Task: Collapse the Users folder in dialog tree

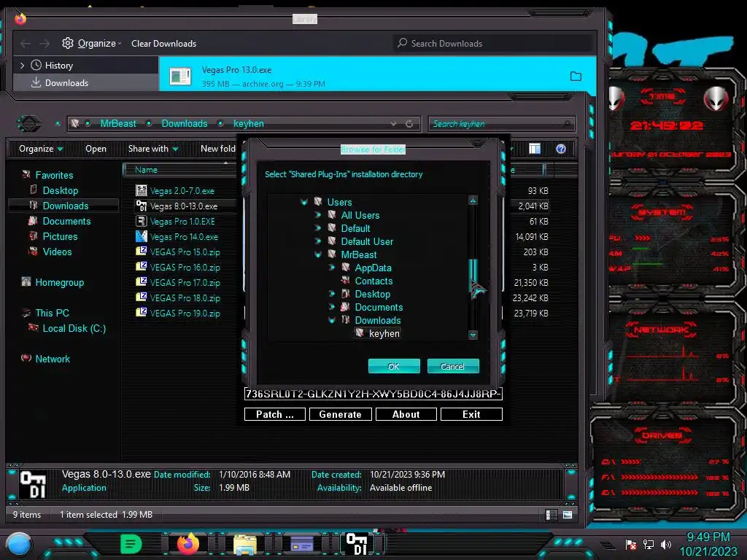Action: coord(304,202)
